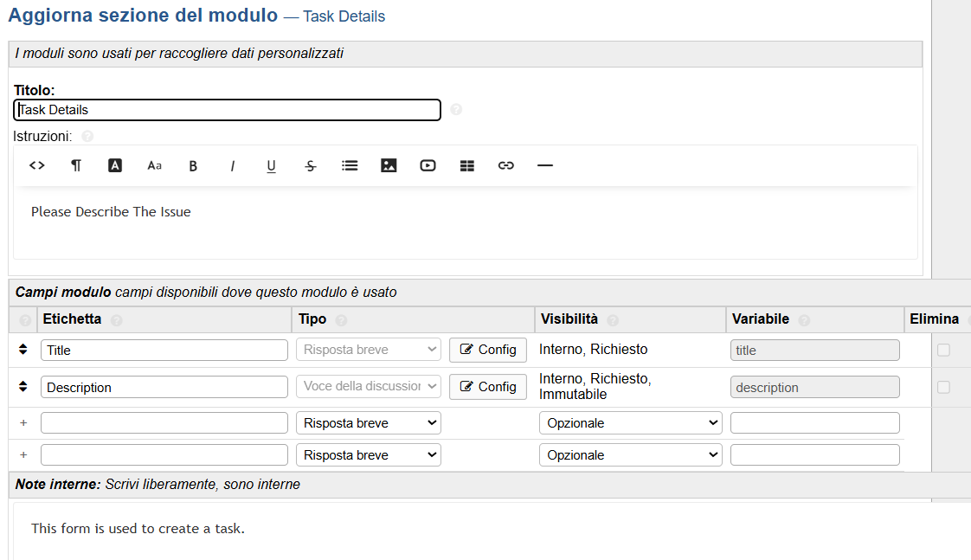
Task: Open Tipo dropdown of first empty row
Action: (369, 423)
